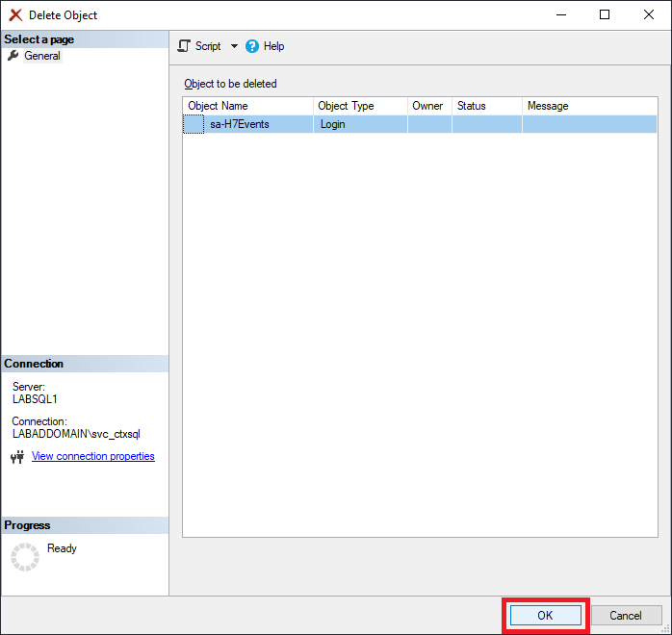Select the sa-H7Events object row
Screen dimensions: 672x635
[x=240, y=124]
